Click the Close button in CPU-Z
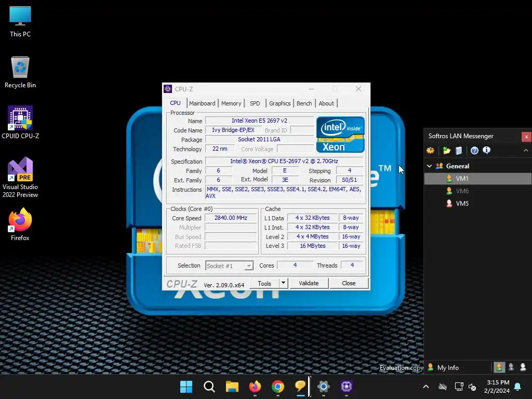Screen dimensions: 532x399 349,283
